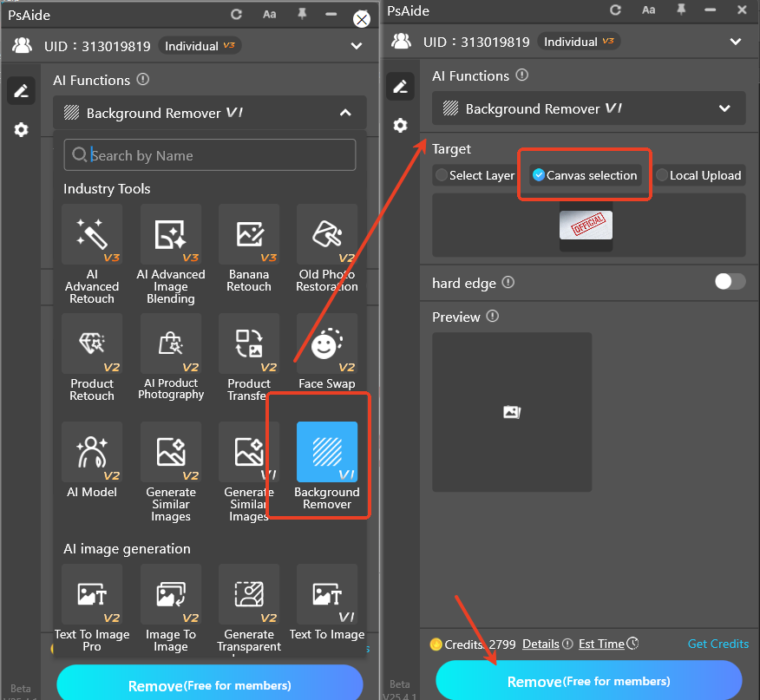Image resolution: width=760 pixels, height=700 pixels.
Task: Switch to the edit pencil panel tab
Action: [x=21, y=90]
